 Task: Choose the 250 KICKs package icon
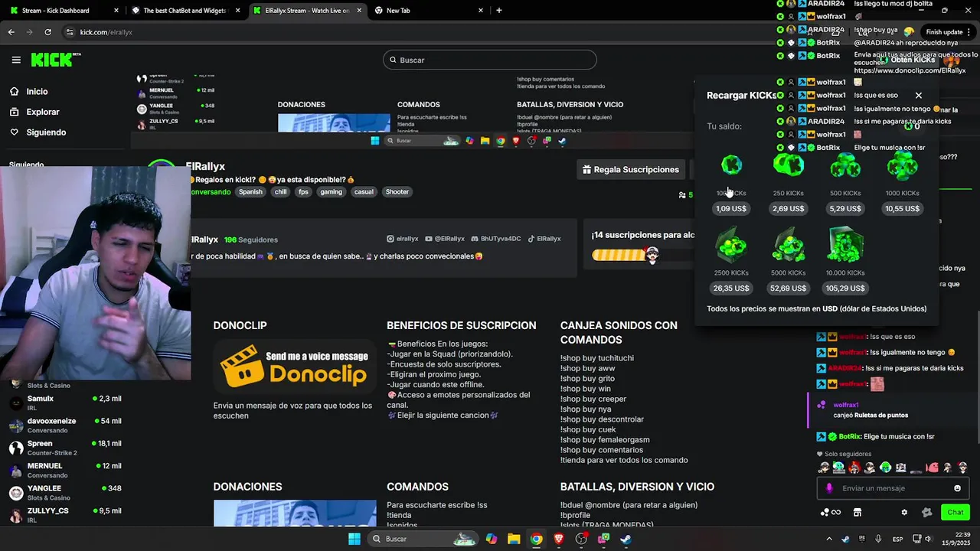[x=788, y=165]
